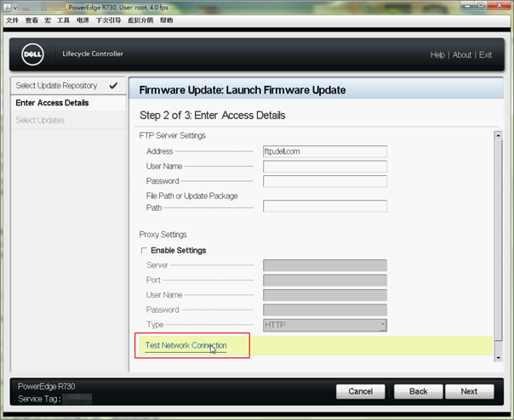The image size is (514, 420).
Task: Click the Java app icon in title bar
Action: [7, 7]
